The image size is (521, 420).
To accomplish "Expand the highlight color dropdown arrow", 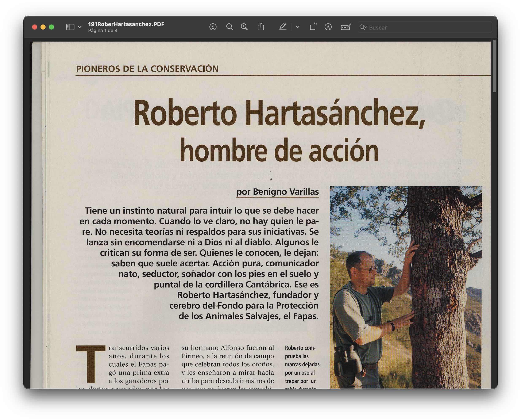I will (x=298, y=27).
